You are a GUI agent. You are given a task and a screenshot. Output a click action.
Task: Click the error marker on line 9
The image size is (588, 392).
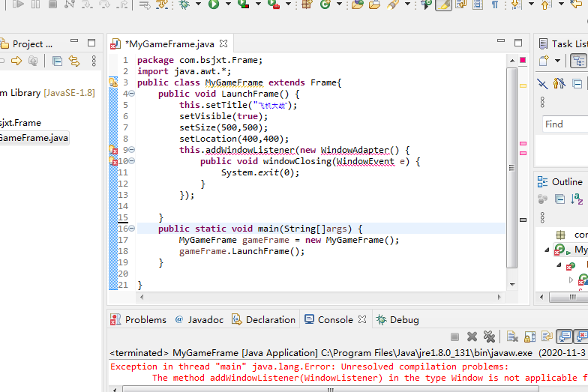[x=112, y=150]
